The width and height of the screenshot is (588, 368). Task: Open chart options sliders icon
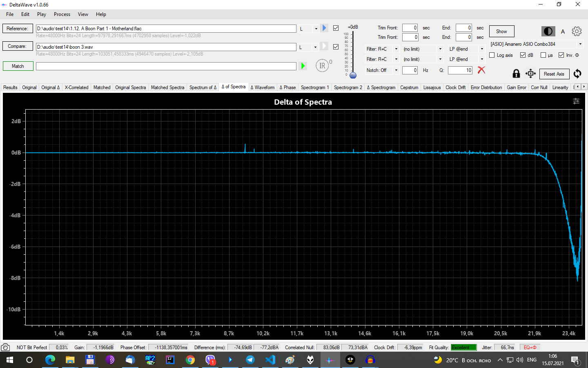[576, 101]
